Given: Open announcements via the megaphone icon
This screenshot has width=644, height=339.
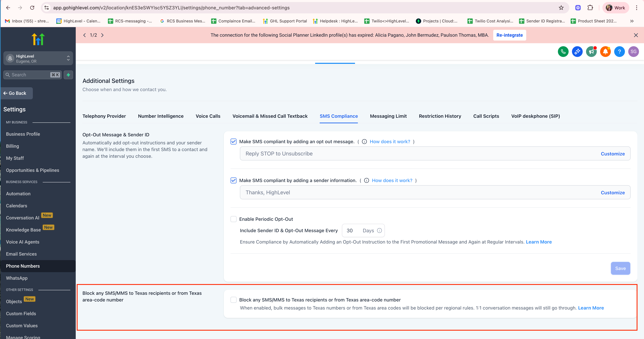Looking at the screenshot, I should [x=591, y=51].
